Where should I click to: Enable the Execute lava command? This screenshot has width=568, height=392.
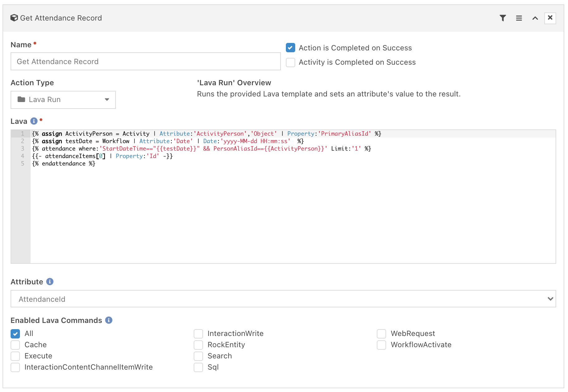[x=15, y=356]
